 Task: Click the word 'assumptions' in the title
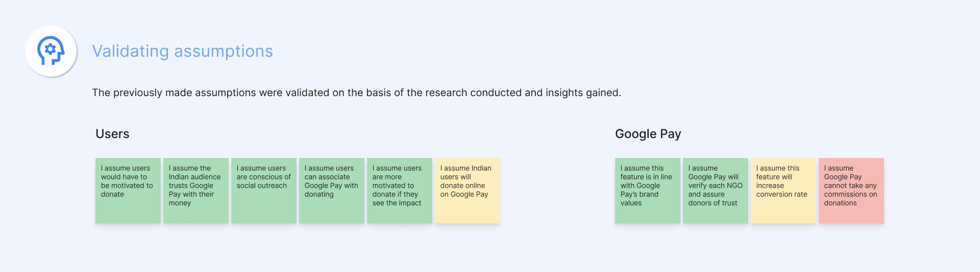click(224, 51)
